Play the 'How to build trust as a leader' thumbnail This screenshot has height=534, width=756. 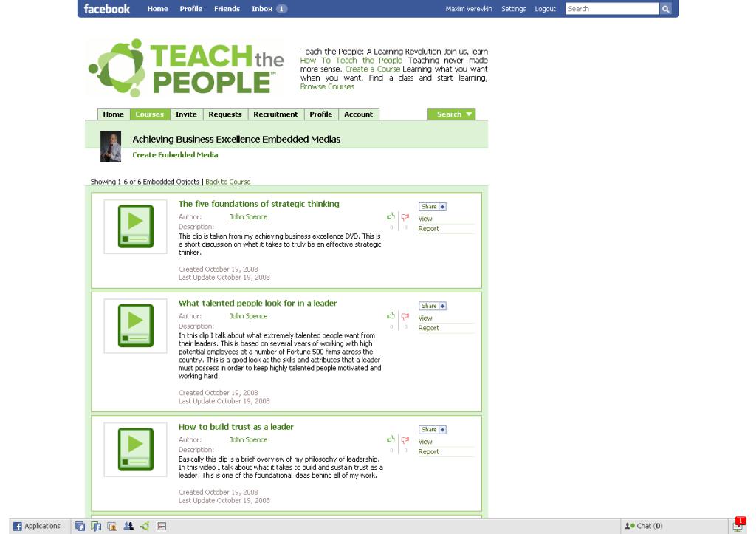point(136,449)
